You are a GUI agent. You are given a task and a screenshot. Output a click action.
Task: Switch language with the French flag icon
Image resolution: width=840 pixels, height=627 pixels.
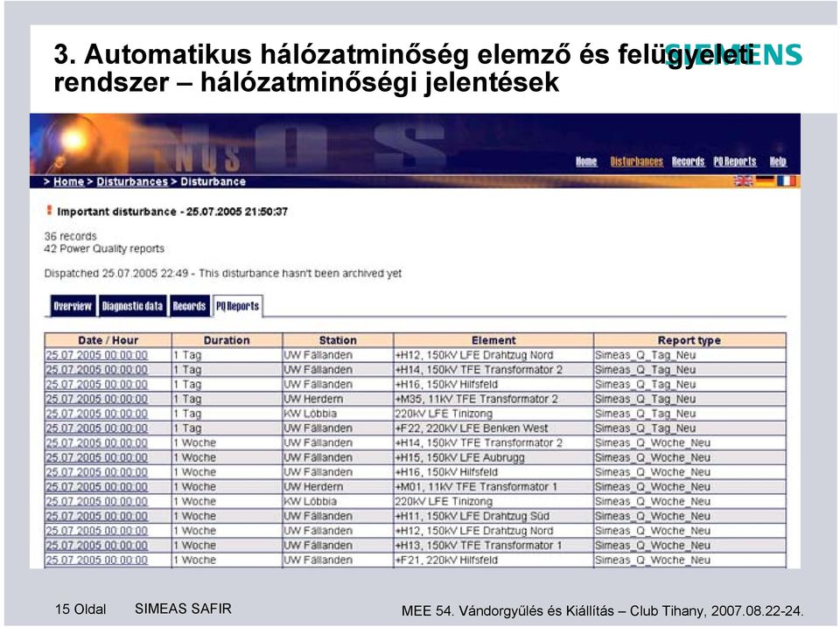786,181
